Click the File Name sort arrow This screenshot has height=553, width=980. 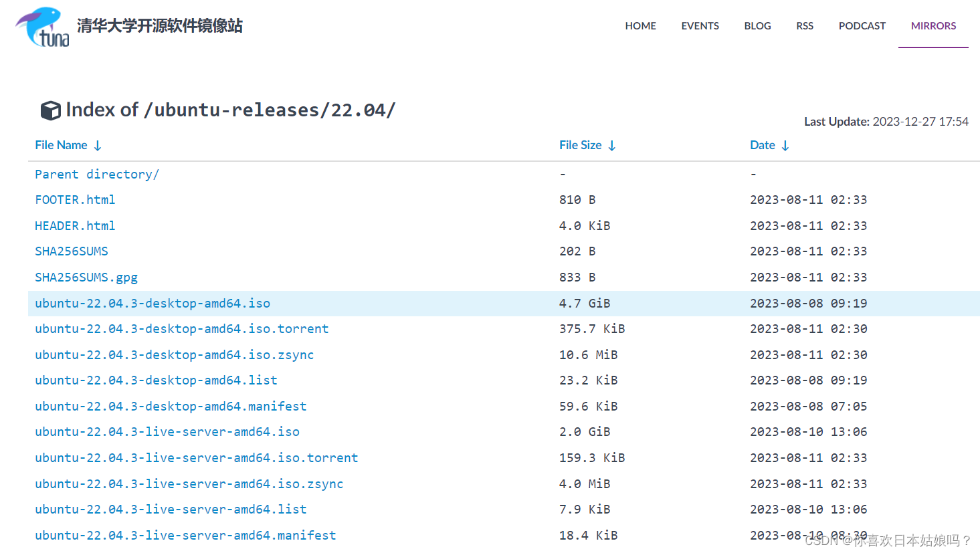point(98,146)
